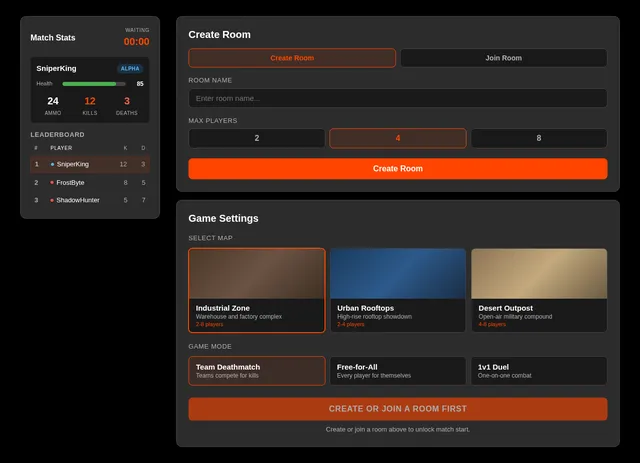Select 4 max players option
640x463 pixels.
[x=398, y=138]
